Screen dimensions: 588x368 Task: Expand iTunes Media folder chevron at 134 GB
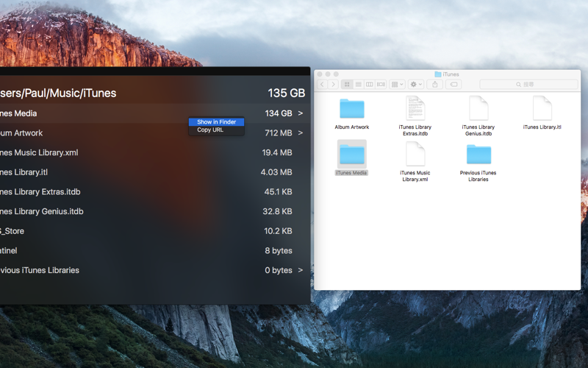[301, 113]
